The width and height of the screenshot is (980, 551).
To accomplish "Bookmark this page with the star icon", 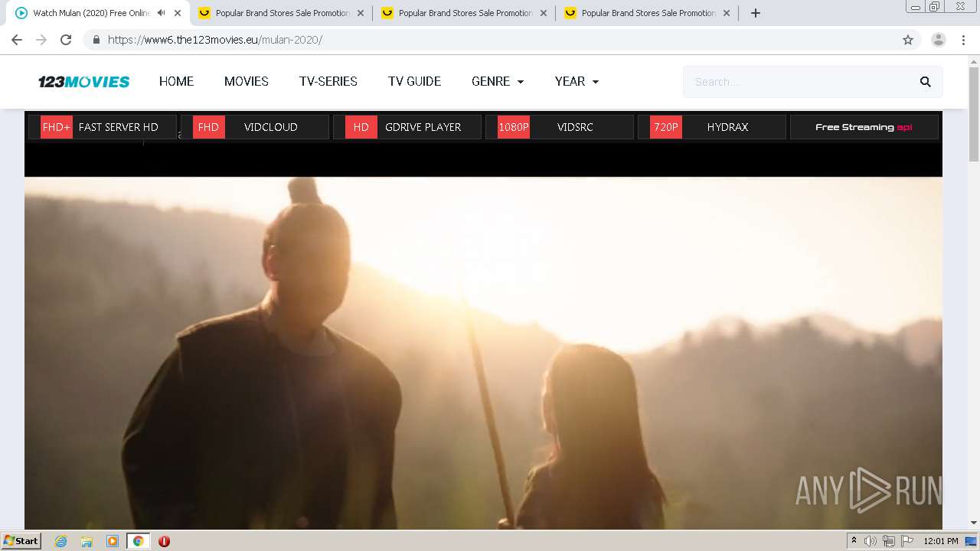I will point(908,40).
